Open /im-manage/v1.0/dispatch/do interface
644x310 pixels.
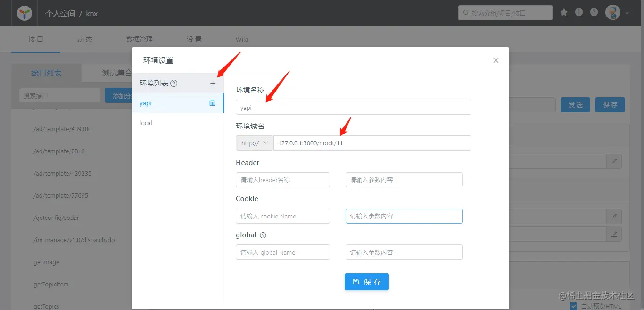coord(74,240)
